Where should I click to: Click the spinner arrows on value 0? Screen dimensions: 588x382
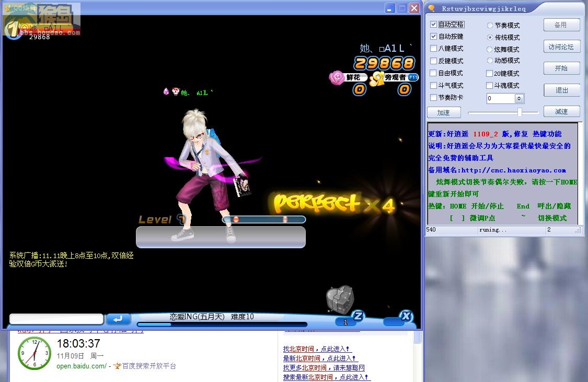pyautogui.click(x=519, y=98)
